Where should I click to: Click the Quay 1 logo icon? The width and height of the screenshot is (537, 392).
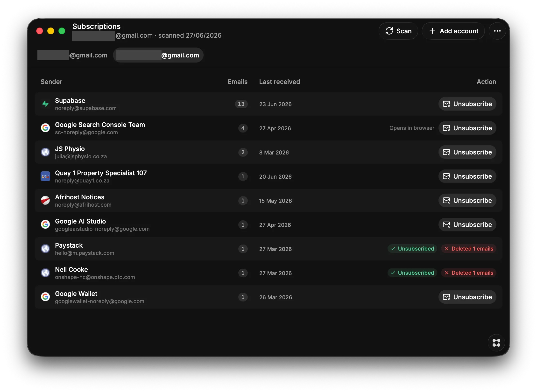click(45, 176)
